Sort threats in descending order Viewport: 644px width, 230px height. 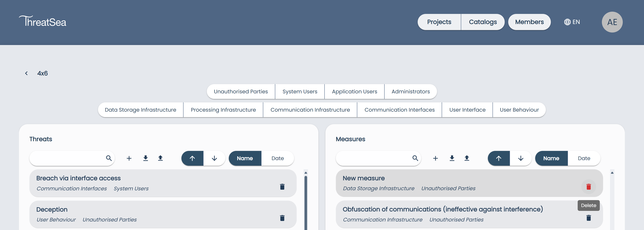pyautogui.click(x=214, y=158)
